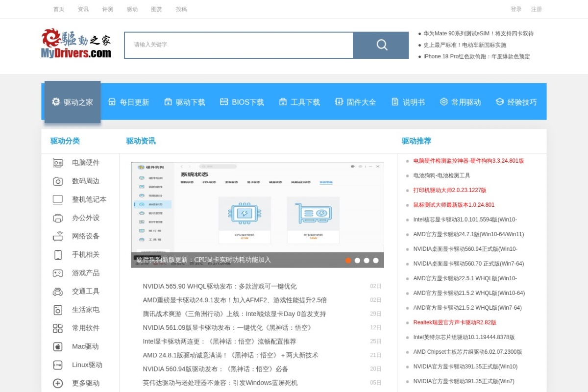
Task: Open article AMD重磅显卡驱动24.9.1发布
Action: point(235,300)
